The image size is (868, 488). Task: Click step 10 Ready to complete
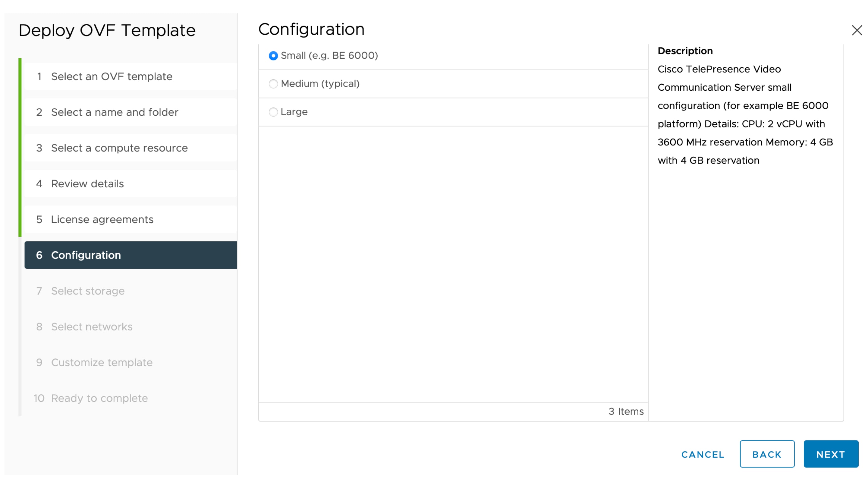(x=99, y=398)
